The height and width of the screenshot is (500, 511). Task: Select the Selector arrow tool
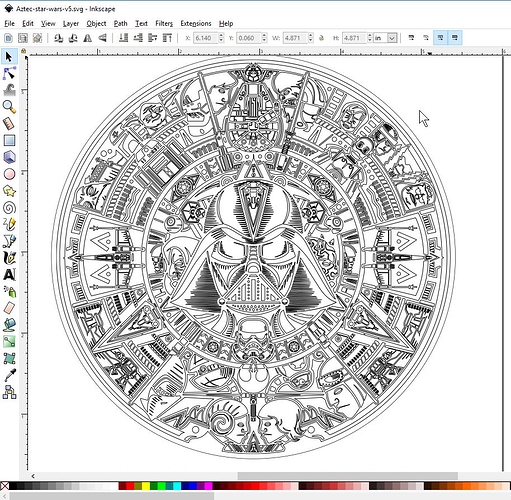tap(9, 57)
